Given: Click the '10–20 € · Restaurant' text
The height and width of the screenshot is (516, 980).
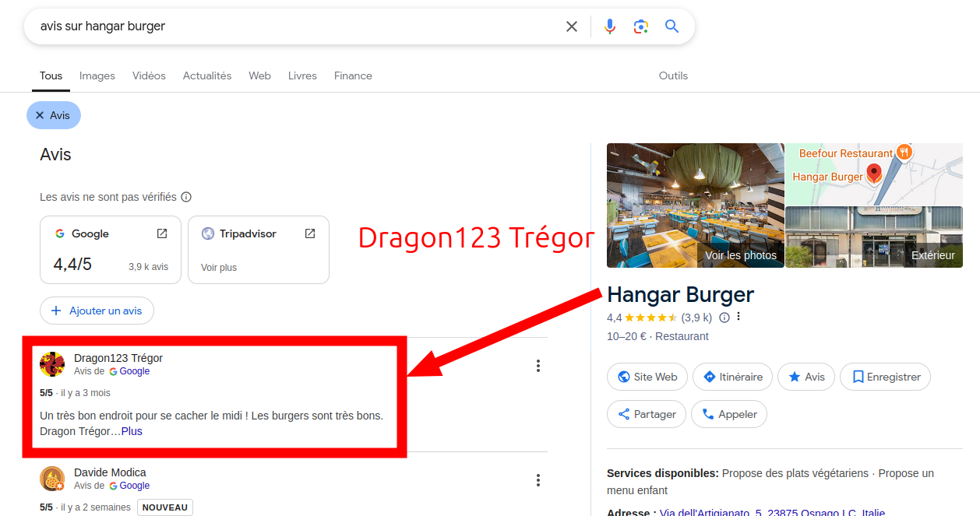Looking at the screenshot, I should click(657, 336).
